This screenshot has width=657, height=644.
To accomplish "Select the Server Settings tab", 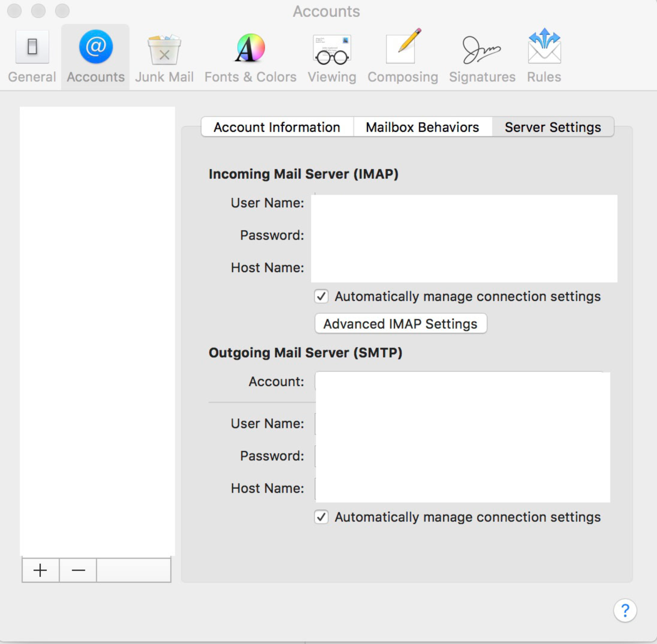I will (x=553, y=127).
